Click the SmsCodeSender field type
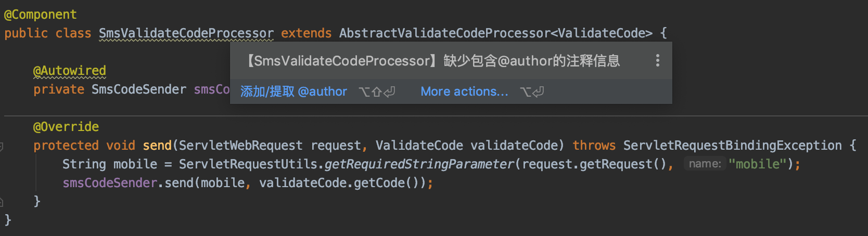The width and height of the screenshot is (868, 236). click(138, 89)
